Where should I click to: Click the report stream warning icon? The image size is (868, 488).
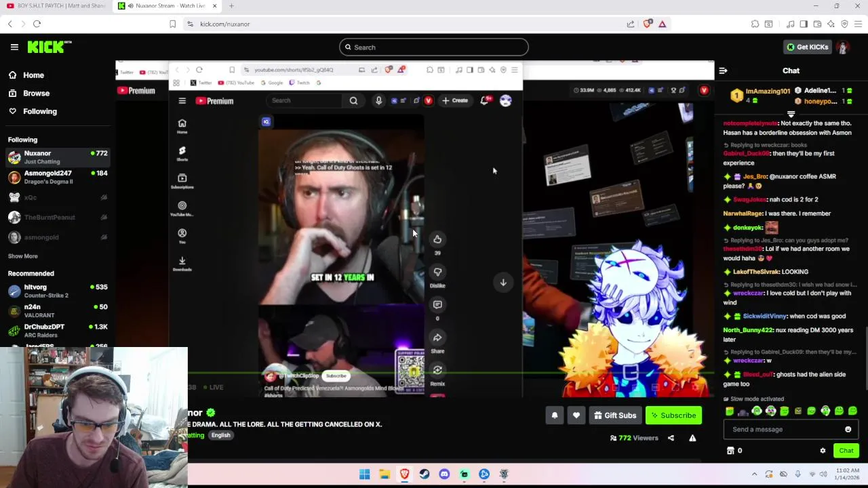[692, 438]
